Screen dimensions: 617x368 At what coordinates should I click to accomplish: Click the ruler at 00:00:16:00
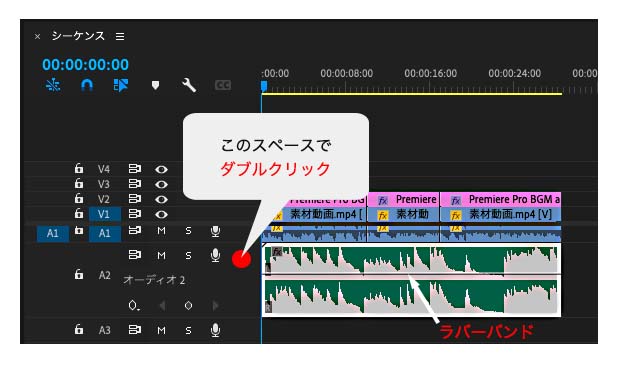pyautogui.click(x=430, y=74)
